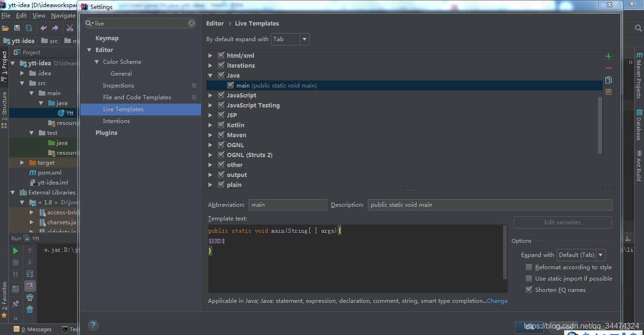Add a new live template with plus icon
Viewport: 644px width, 335px height.
(609, 56)
